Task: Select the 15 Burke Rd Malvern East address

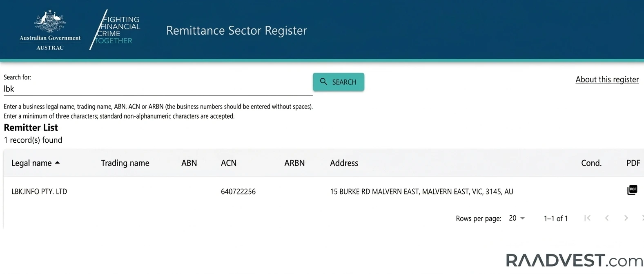Action: tap(421, 192)
